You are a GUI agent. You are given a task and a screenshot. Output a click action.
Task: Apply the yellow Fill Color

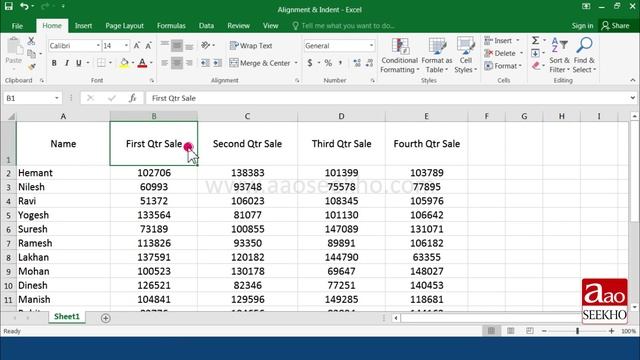[x=124, y=63]
